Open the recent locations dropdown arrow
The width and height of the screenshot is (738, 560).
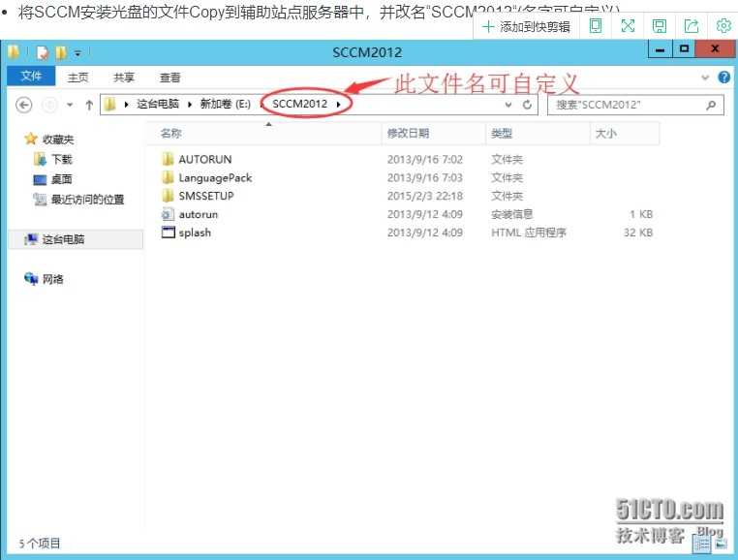(x=70, y=105)
